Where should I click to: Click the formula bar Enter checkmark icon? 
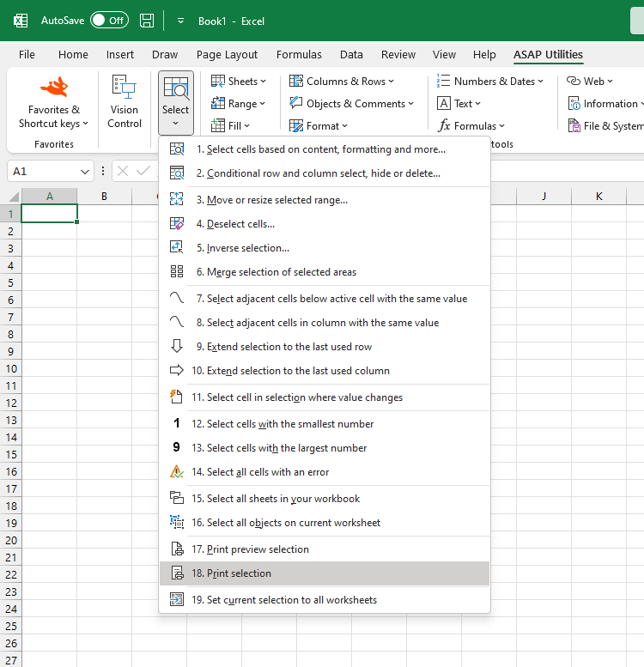point(143,172)
